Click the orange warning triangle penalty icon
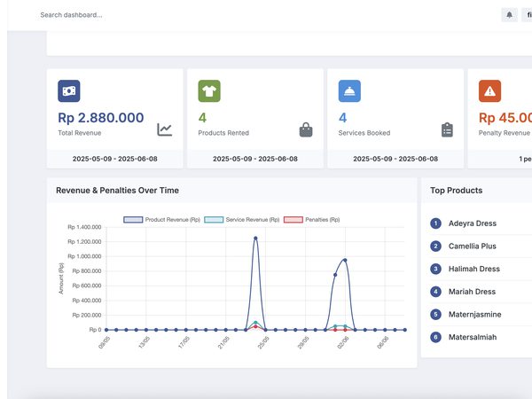The width and height of the screenshot is (532, 399). (x=489, y=91)
